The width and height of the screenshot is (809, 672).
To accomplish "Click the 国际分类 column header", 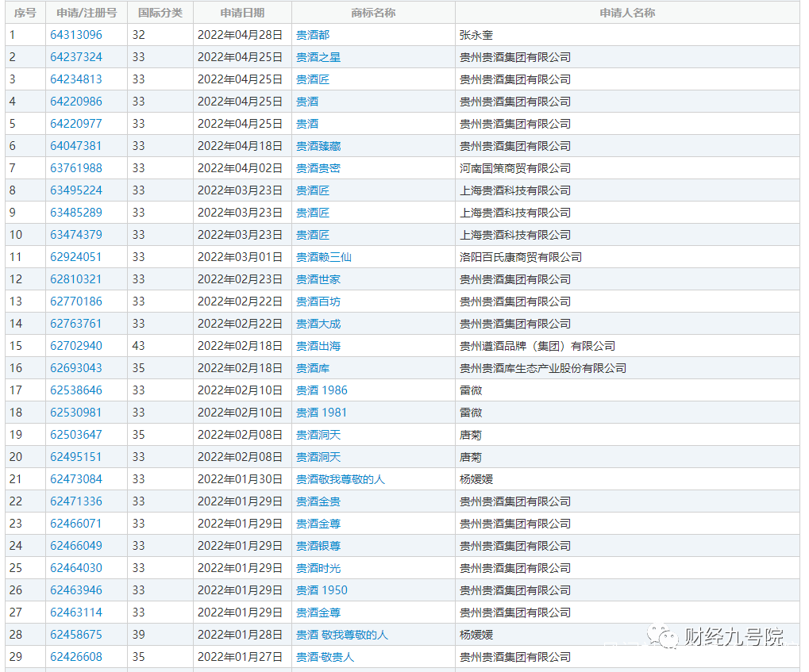I will [160, 13].
